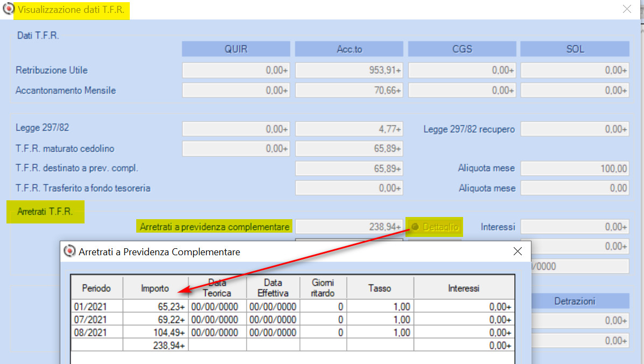Select the Interessi field beside Dettaglio
The image size is (644, 364).
575,227
